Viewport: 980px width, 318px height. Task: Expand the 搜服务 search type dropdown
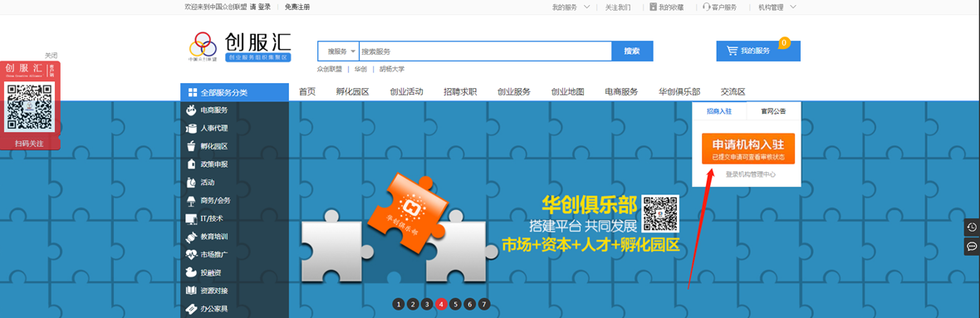[338, 51]
